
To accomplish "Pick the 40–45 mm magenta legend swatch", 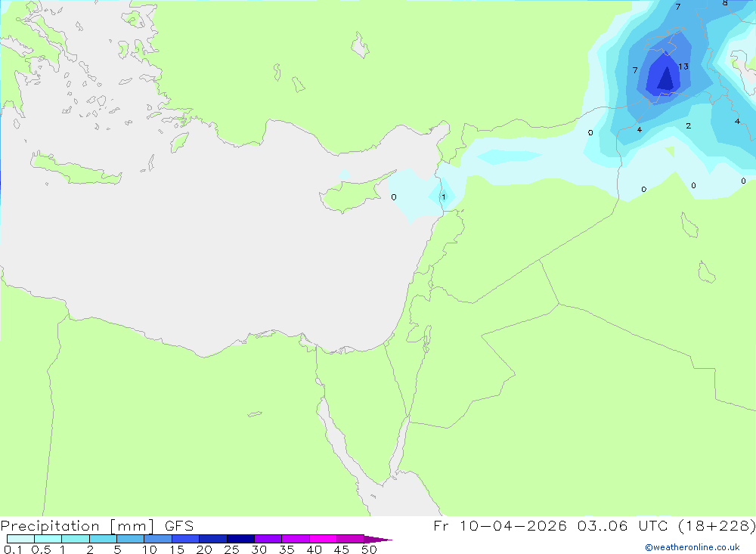I will (x=323, y=539).
